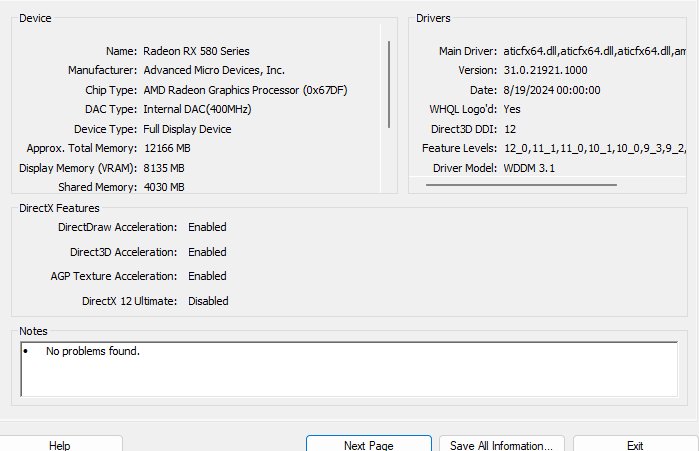Click the 'AGP Texture Acceleration:' label
The height and width of the screenshot is (451, 699).
[114, 276]
